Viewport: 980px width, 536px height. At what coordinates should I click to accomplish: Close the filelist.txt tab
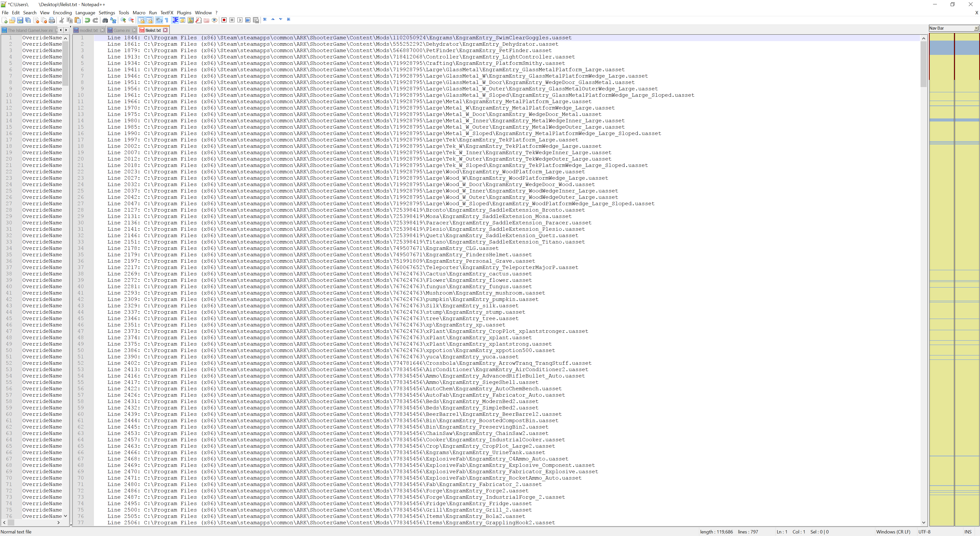[165, 30]
